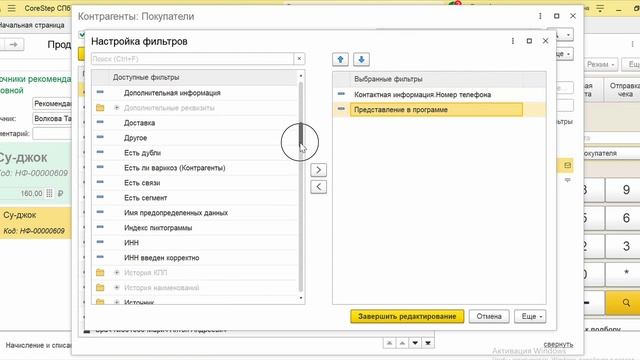Open Начальная страница tab

pyautogui.click(x=32, y=25)
